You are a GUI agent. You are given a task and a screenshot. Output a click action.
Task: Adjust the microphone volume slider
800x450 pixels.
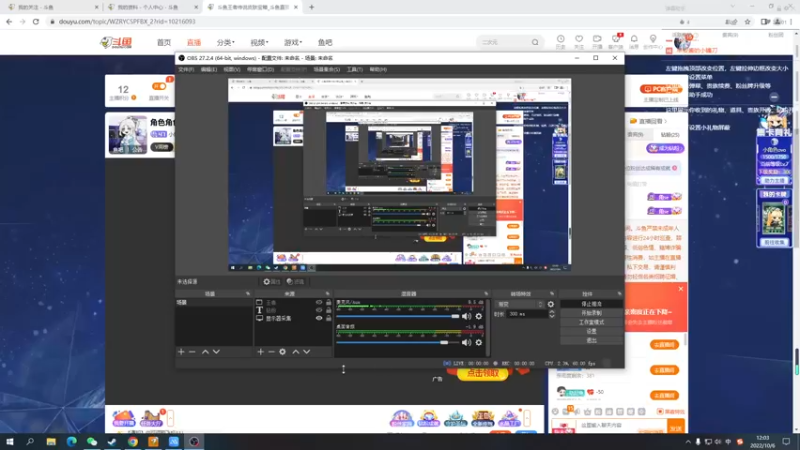point(398,316)
